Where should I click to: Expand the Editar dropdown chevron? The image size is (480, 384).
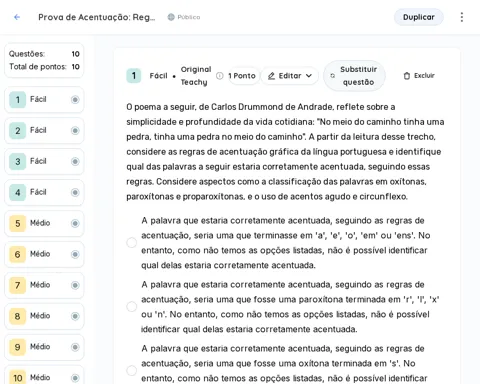pyautogui.click(x=309, y=76)
